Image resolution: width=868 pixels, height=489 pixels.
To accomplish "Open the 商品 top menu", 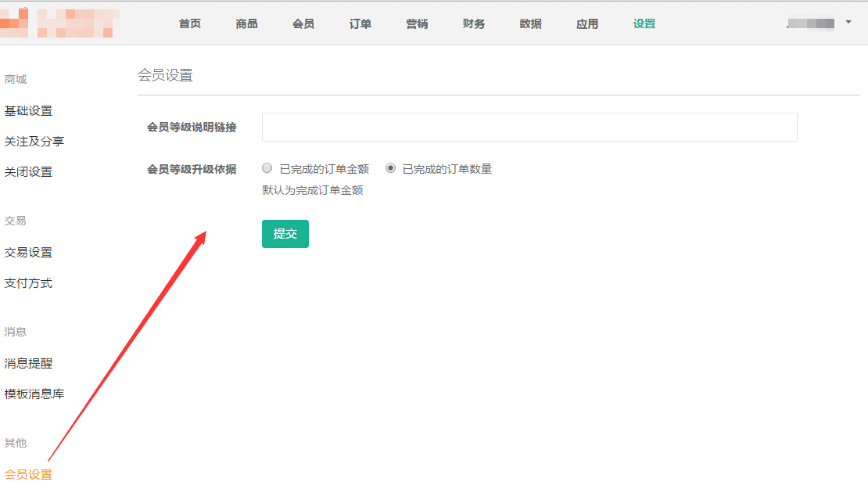I will pyautogui.click(x=246, y=23).
